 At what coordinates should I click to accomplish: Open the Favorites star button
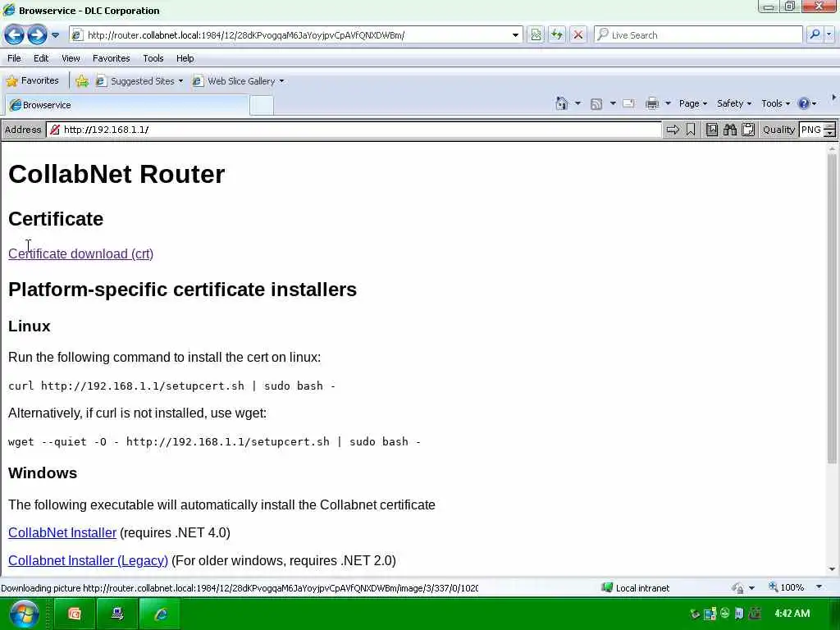click(x=32, y=81)
